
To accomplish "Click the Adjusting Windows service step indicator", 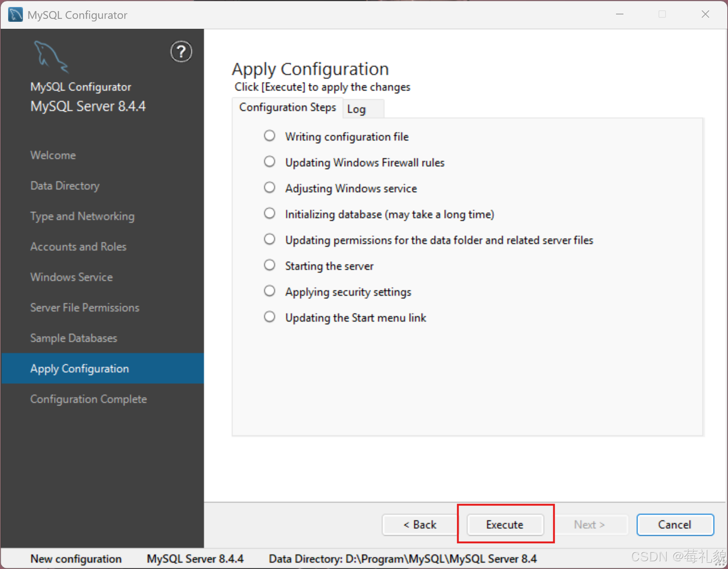I will [x=269, y=188].
